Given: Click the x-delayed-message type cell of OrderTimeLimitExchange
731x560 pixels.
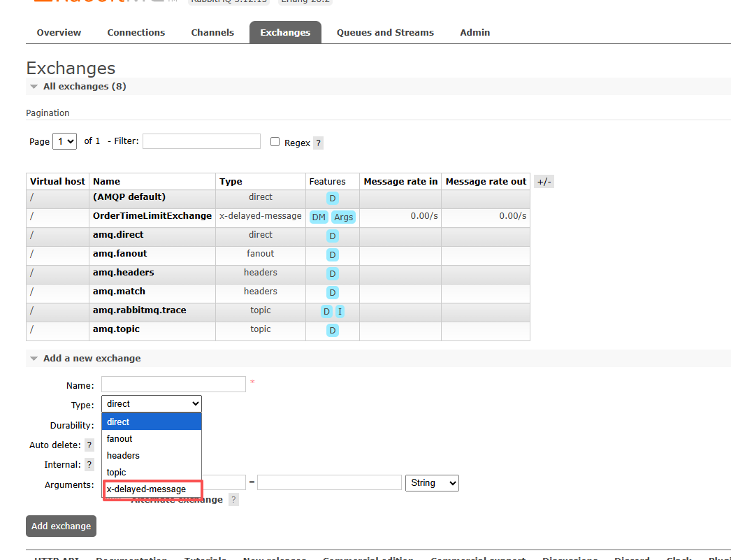Looking at the screenshot, I should [x=261, y=216].
